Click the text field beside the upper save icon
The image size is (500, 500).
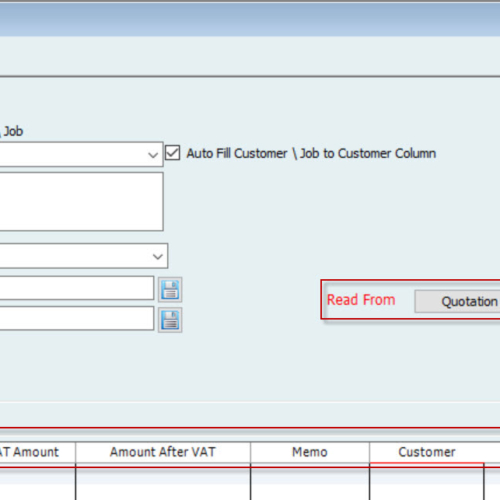[77, 288]
